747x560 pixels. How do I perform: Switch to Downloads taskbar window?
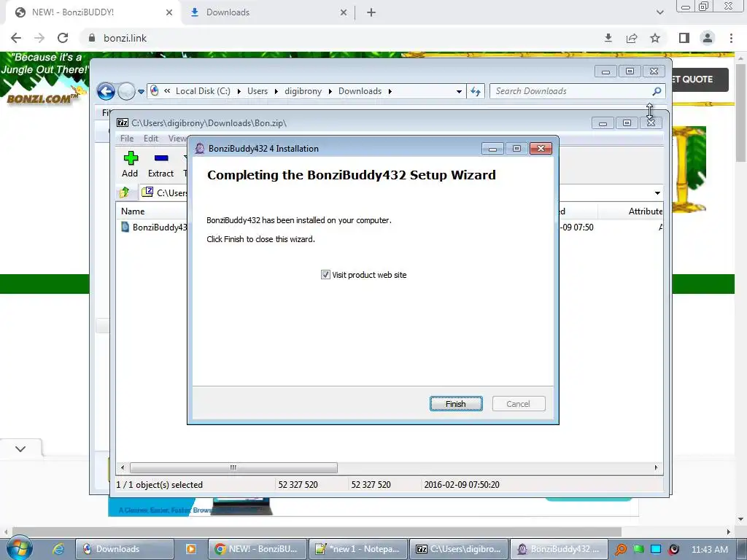point(125,549)
